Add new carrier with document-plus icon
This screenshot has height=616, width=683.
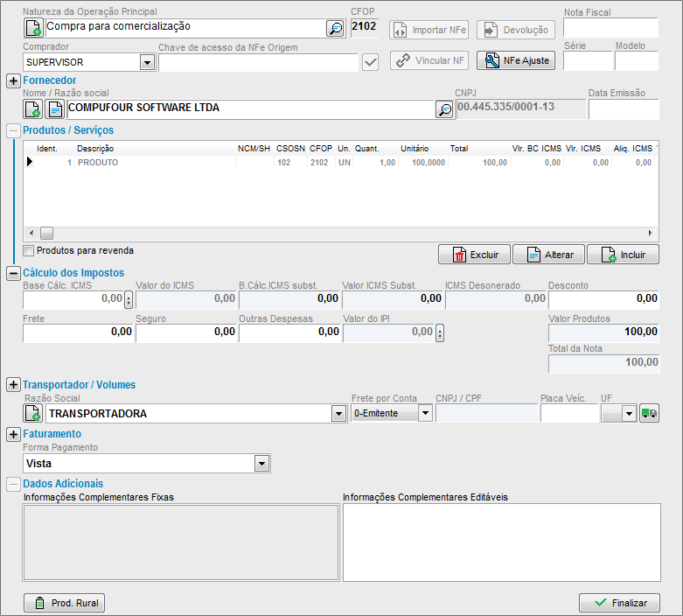(x=32, y=413)
